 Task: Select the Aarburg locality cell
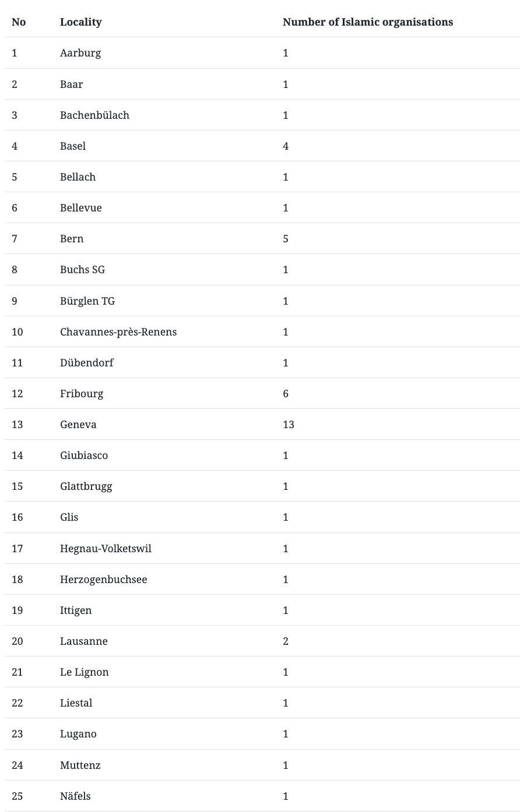tap(80, 53)
